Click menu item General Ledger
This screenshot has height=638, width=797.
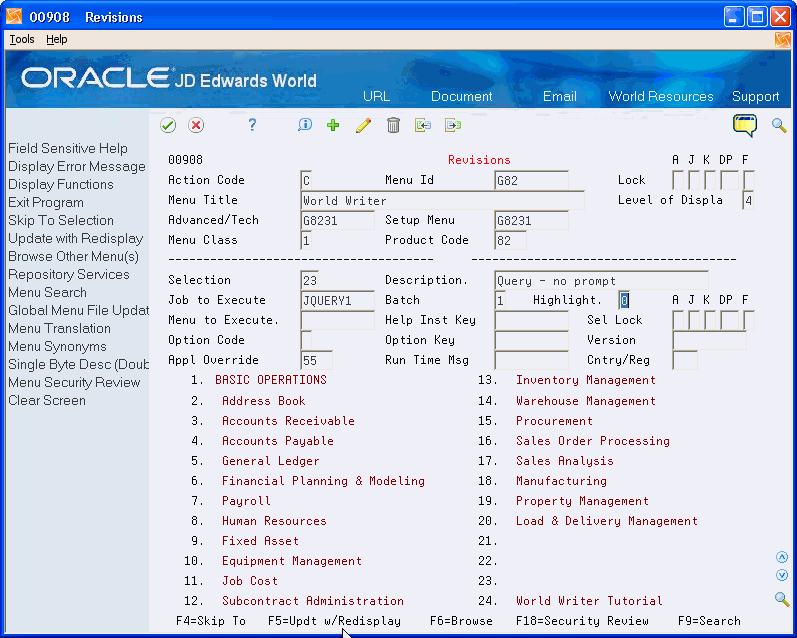pos(271,461)
